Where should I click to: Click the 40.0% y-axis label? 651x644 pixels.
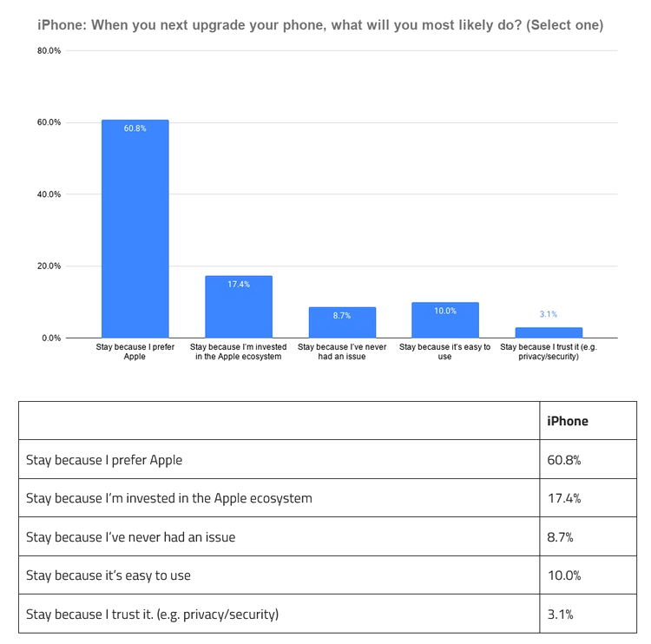coord(49,194)
